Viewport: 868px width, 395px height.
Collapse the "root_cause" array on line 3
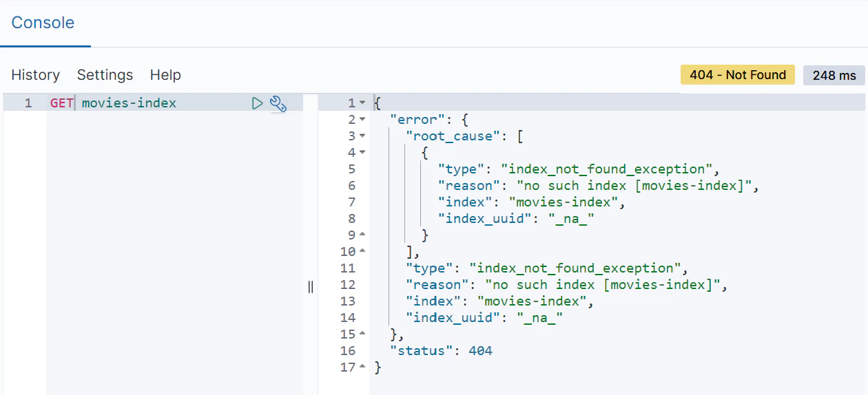(363, 136)
